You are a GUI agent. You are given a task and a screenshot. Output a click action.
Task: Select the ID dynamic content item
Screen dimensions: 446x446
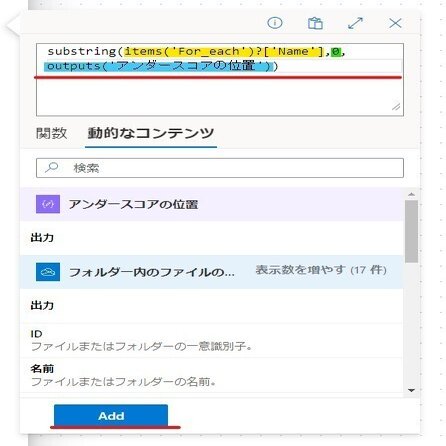coord(212,341)
